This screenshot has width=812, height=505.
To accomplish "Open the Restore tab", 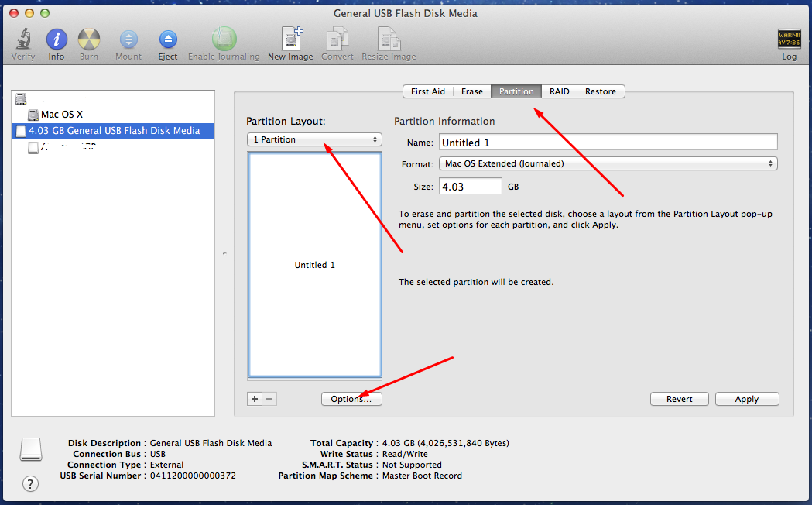I will (601, 91).
